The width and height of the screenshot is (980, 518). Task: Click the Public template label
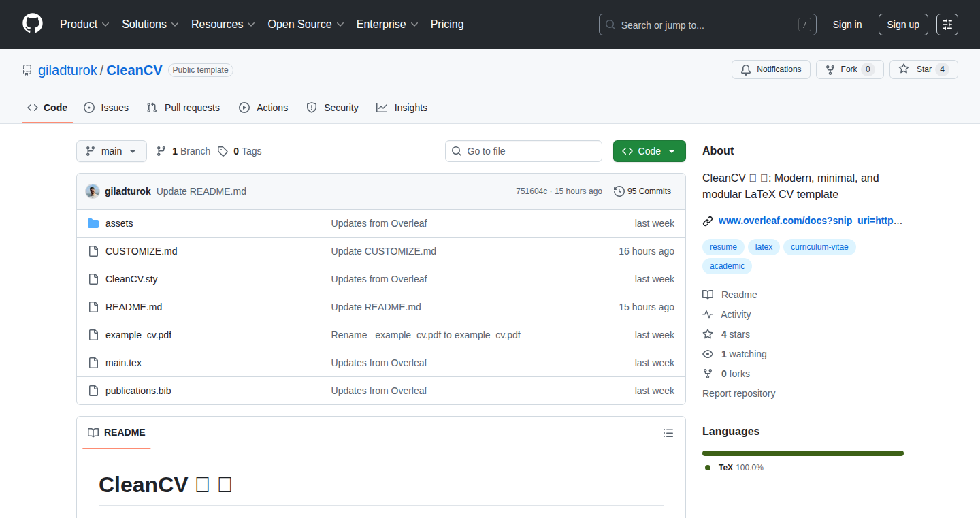pos(201,70)
